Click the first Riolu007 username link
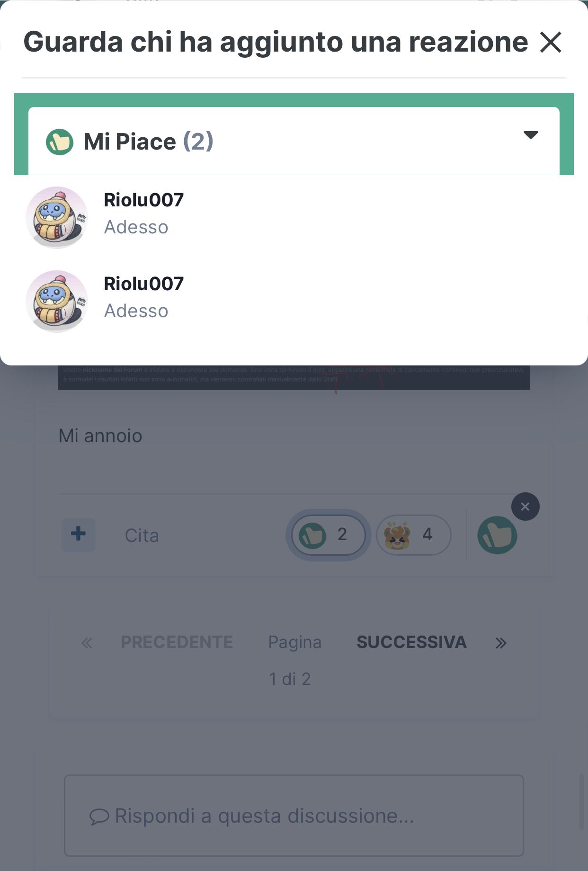Viewport: 588px width, 871px height. [143, 200]
